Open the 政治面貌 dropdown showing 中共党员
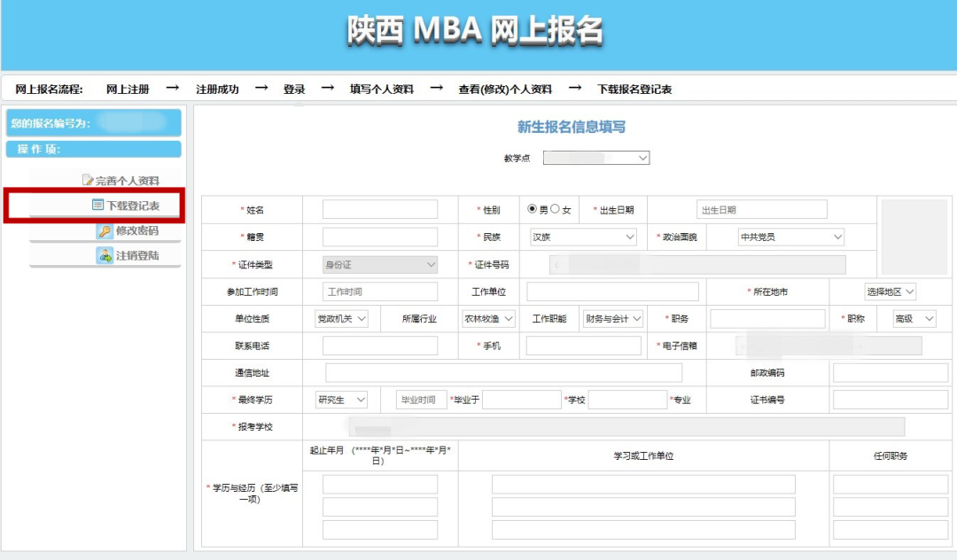 point(791,237)
